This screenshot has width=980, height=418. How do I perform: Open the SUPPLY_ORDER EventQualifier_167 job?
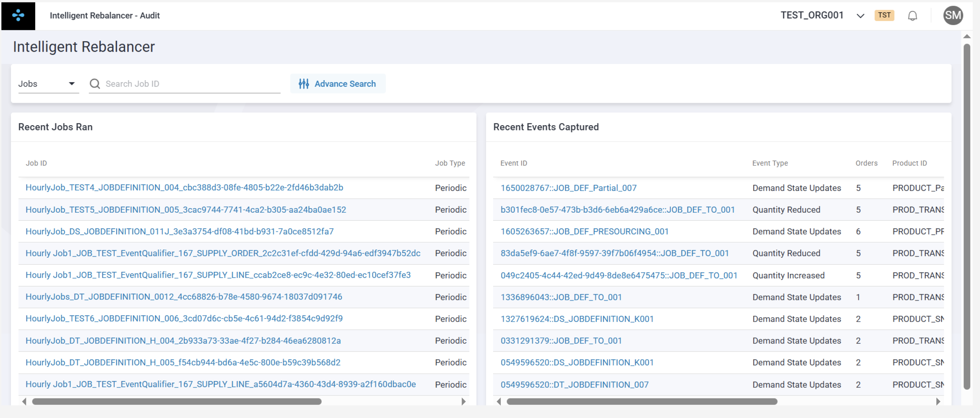(x=223, y=253)
